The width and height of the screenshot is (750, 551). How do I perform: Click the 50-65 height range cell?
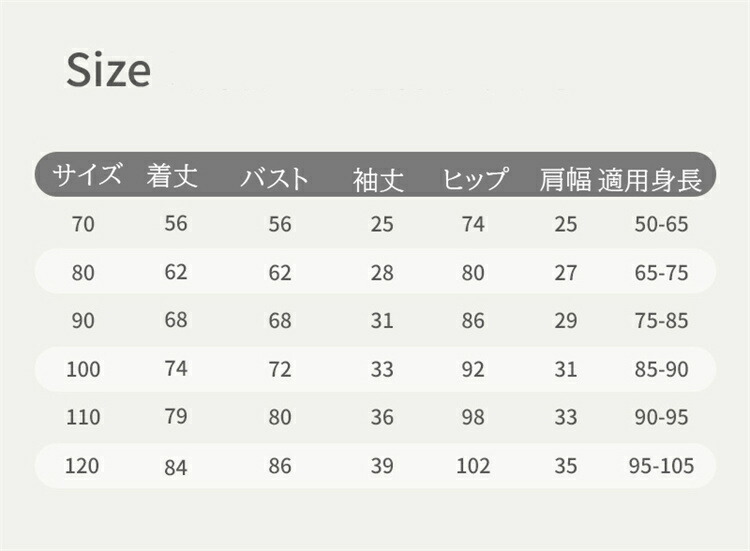662,225
